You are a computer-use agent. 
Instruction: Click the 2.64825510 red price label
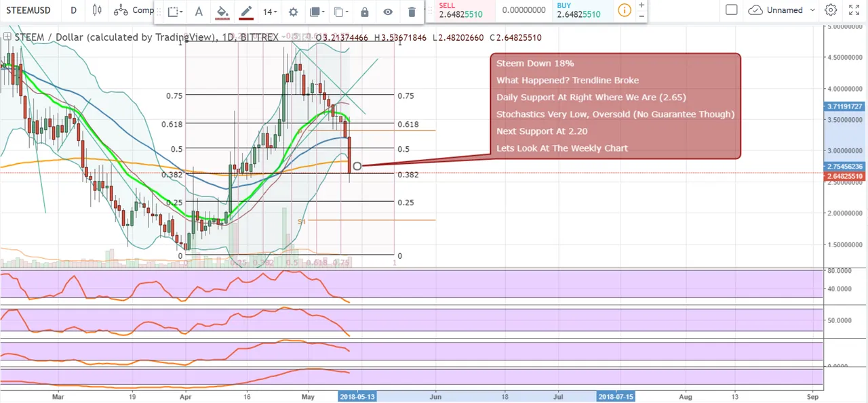(844, 176)
